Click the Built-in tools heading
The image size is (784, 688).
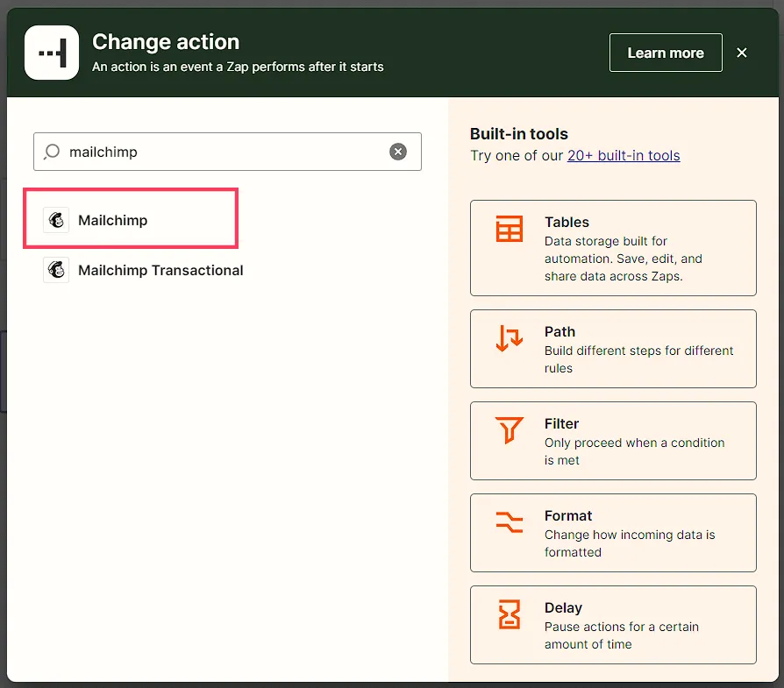518,133
